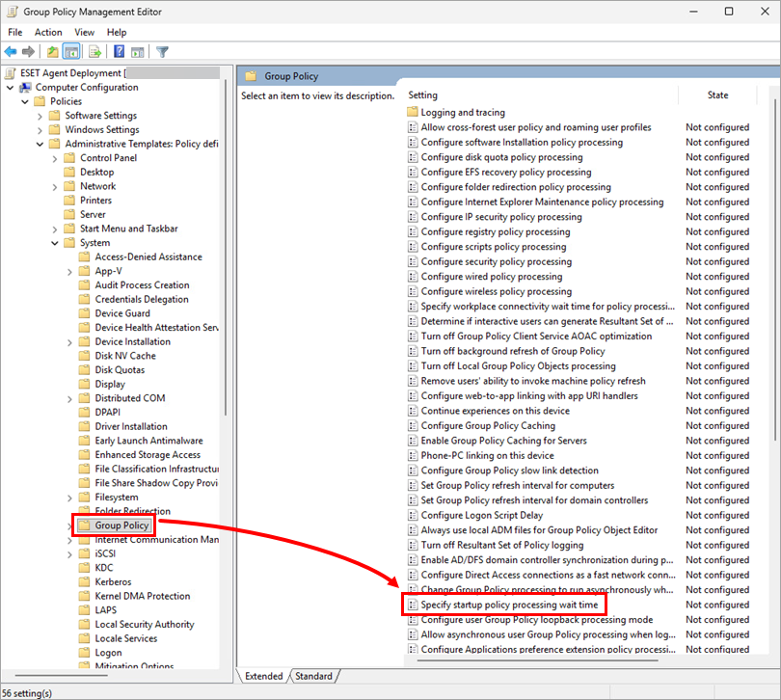781x700 pixels.
Task: Open the Action menu
Action: click(x=48, y=32)
